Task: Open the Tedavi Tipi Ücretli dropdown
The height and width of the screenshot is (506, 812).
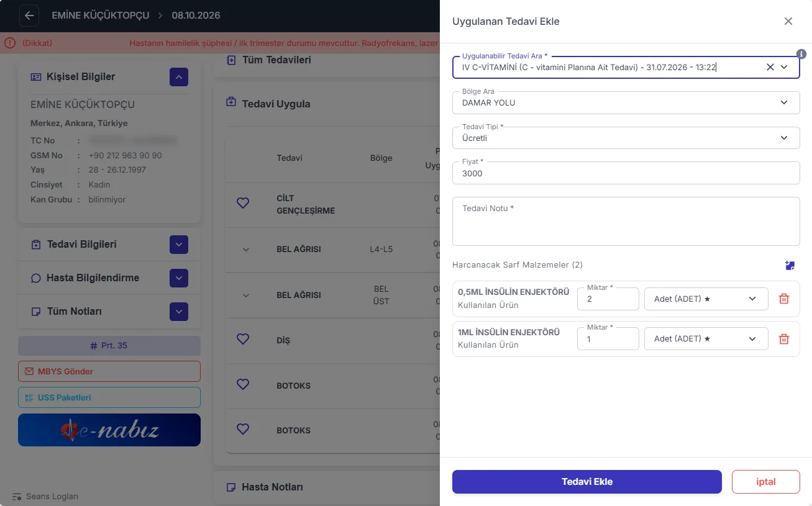Action: pos(626,138)
